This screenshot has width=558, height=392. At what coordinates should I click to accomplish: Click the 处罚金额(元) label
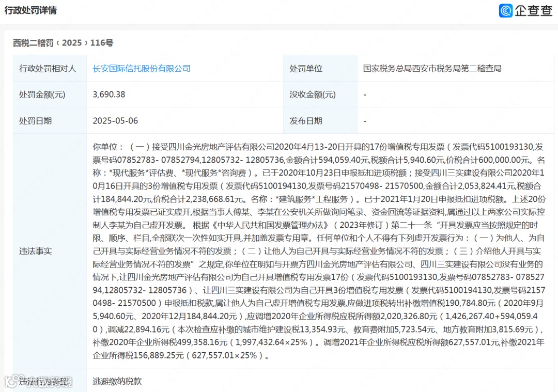[x=42, y=95]
